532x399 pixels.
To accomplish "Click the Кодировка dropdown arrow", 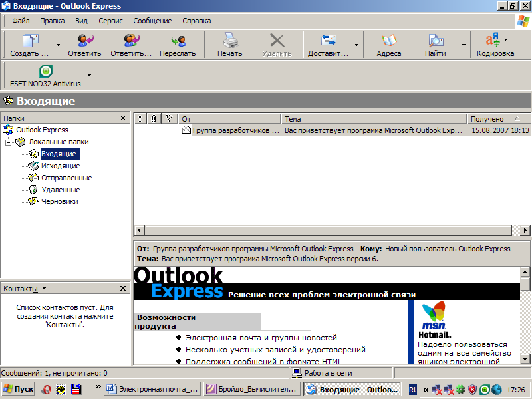I will tap(505, 40).
